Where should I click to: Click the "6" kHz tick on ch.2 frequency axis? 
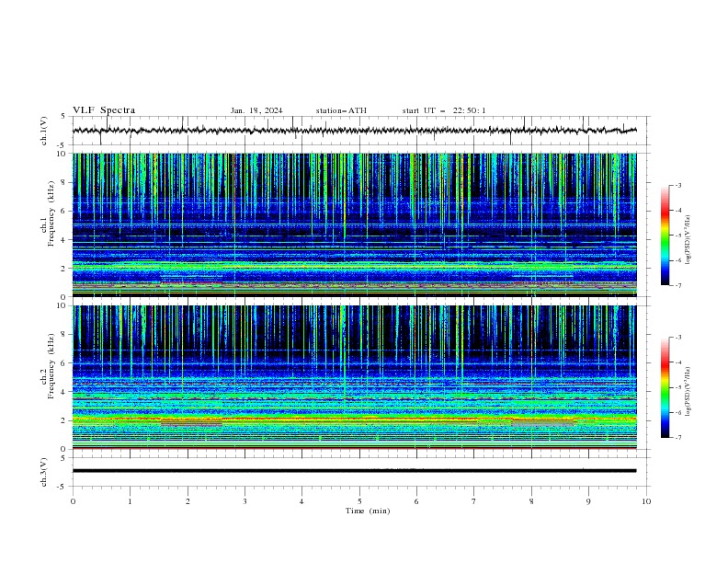pos(65,363)
